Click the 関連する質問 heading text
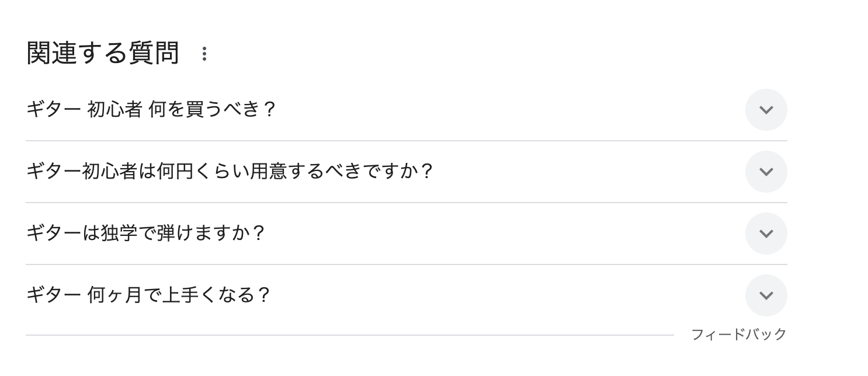Screen dimensions: 868x376 coord(103,53)
